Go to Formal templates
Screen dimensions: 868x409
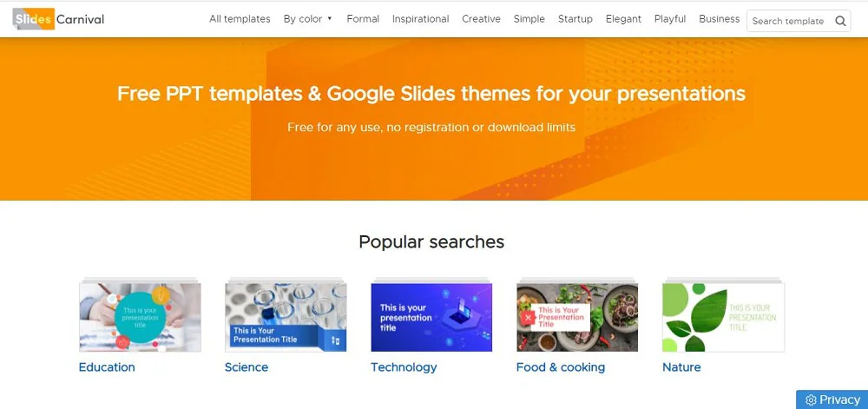(363, 19)
